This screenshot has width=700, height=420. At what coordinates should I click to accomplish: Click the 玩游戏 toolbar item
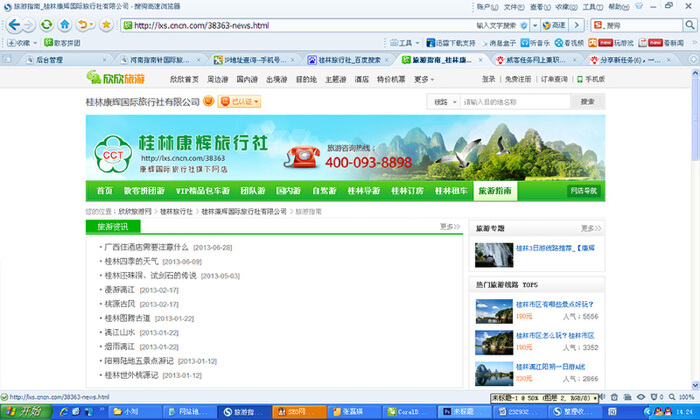(611, 43)
